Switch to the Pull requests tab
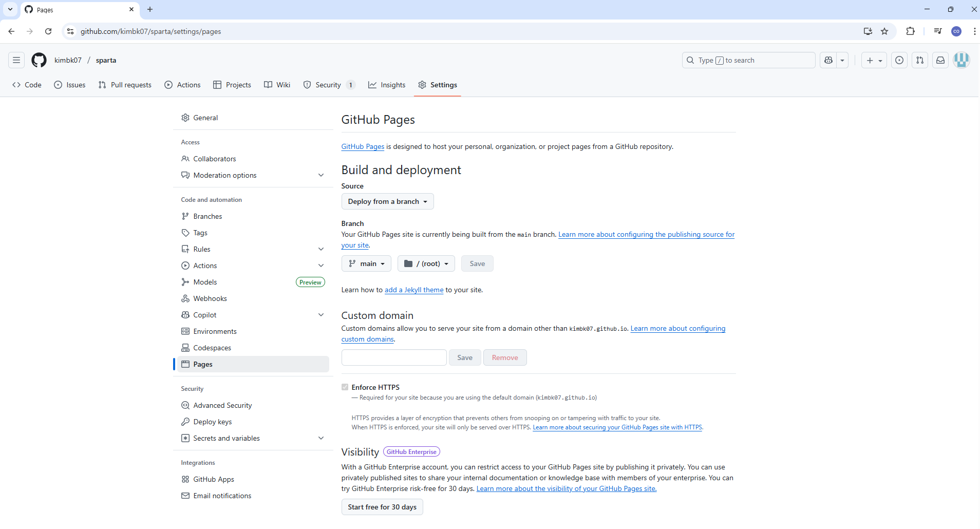Viewport: 980px width, 529px height. click(x=125, y=85)
